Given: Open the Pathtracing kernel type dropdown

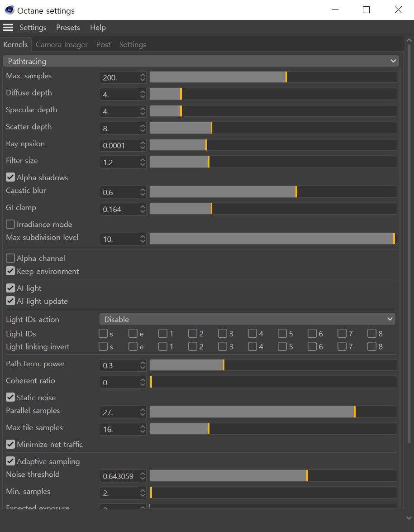Looking at the screenshot, I should tap(201, 62).
